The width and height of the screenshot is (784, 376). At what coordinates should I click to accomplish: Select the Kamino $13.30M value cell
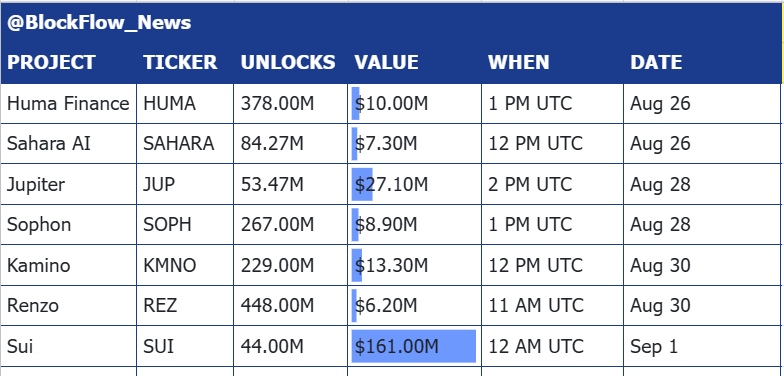414,265
